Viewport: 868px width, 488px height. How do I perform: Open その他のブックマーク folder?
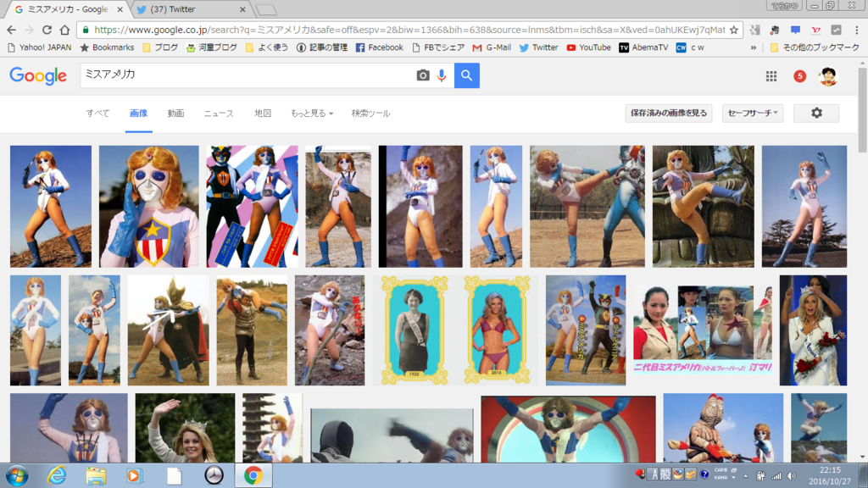[x=815, y=47]
